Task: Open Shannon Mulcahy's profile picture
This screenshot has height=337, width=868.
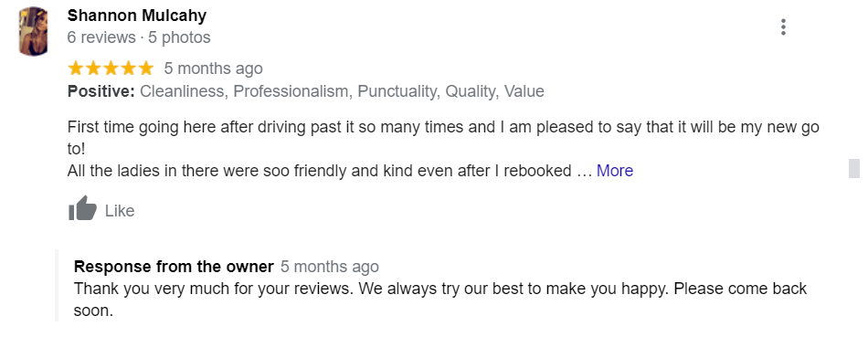Action: (x=33, y=32)
